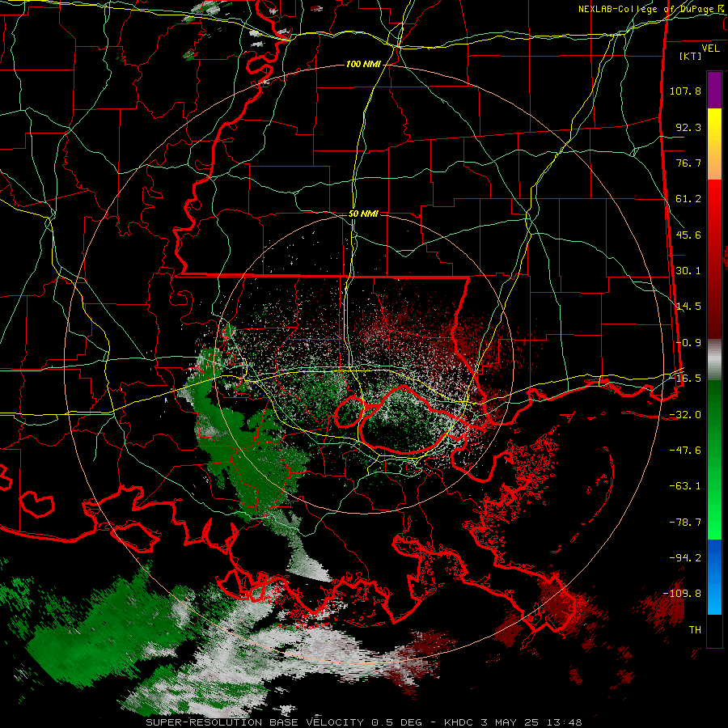Click the VEL legend title
The width and height of the screenshot is (728, 728).
[x=711, y=49]
